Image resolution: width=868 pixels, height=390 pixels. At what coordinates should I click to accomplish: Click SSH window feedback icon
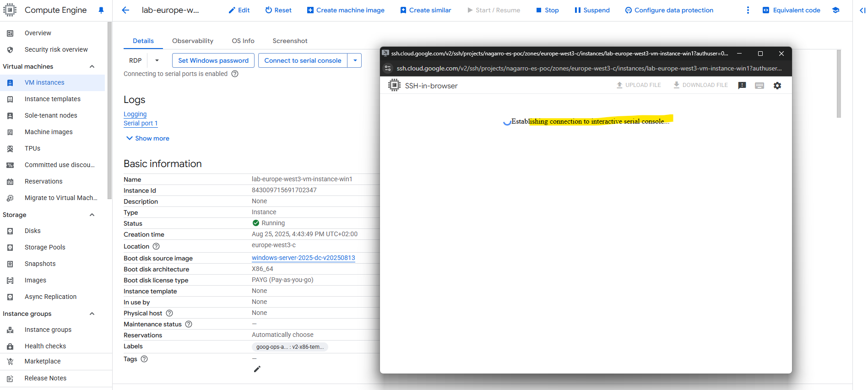742,86
